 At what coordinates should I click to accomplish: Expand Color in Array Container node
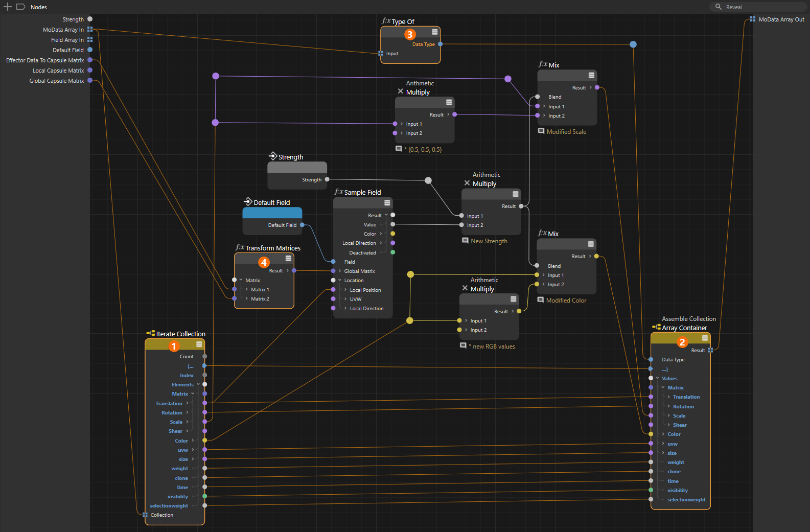663,434
